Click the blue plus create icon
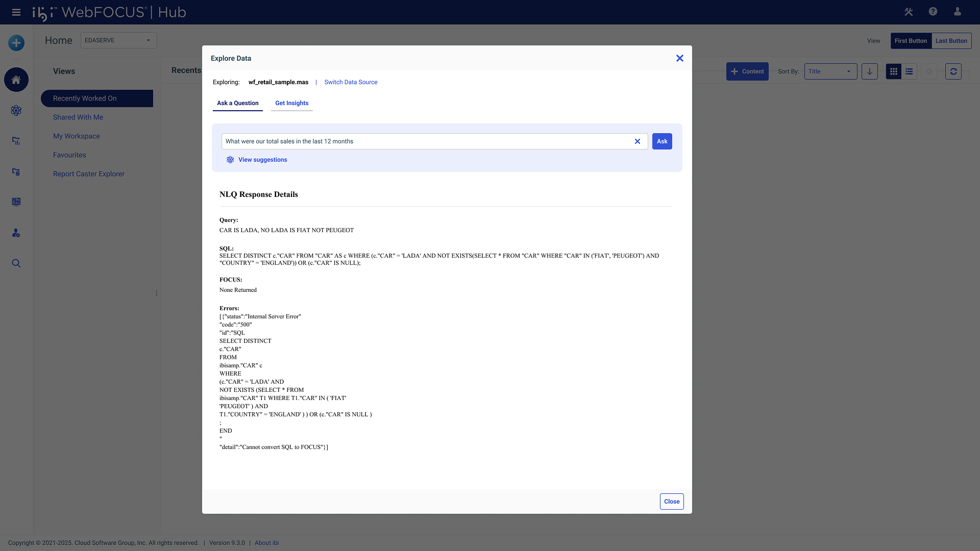This screenshot has width=980, height=551. tap(15, 43)
